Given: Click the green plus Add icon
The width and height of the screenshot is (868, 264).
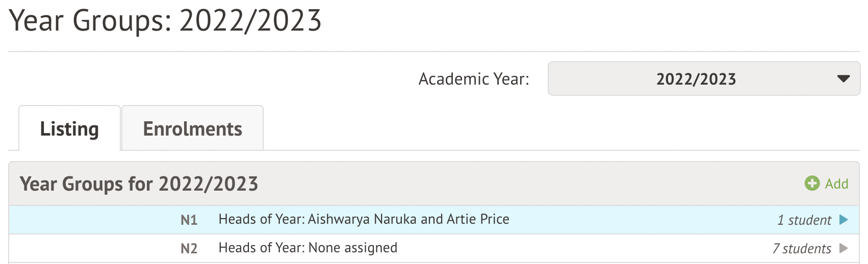Looking at the screenshot, I should coord(812,183).
